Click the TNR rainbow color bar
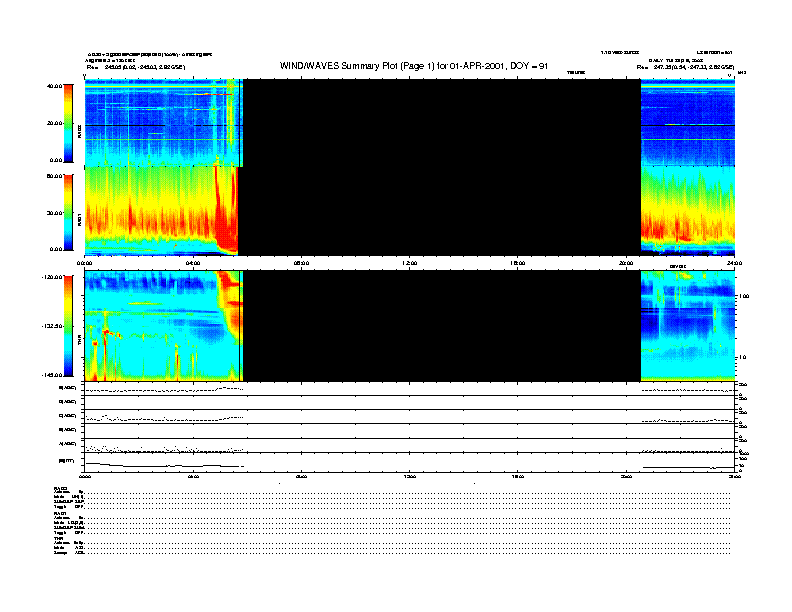792x612 pixels. tap(68, 326)
